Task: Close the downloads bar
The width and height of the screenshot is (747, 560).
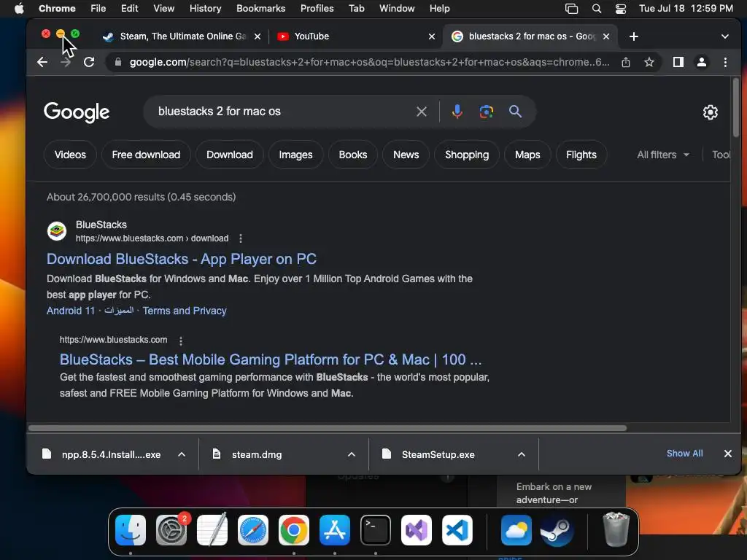Action: coord(727,454)
